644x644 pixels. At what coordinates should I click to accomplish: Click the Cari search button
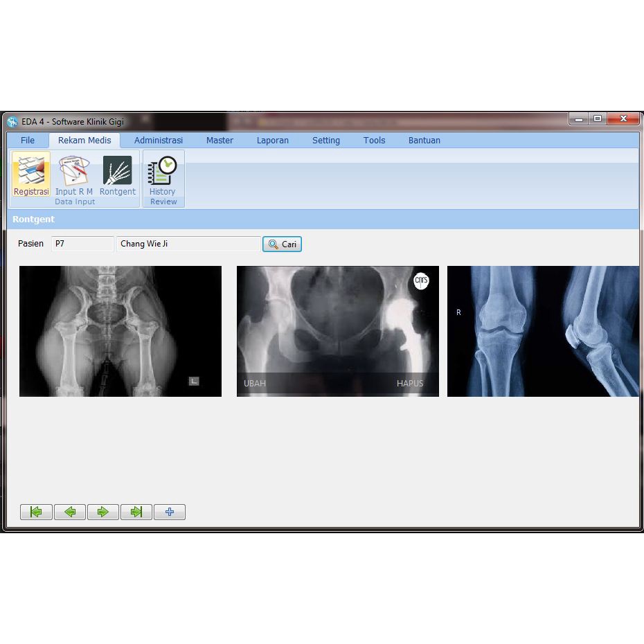click(282, 244)
